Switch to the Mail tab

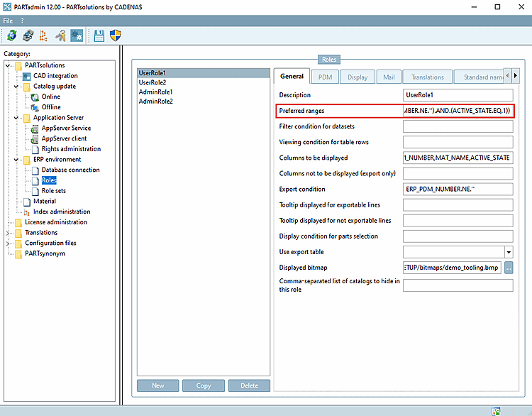tap(389, 77)
